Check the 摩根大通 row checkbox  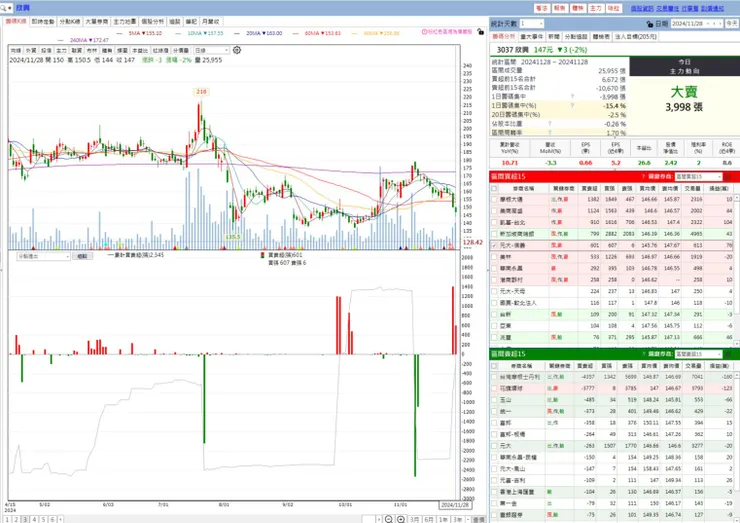coord(494,200)
